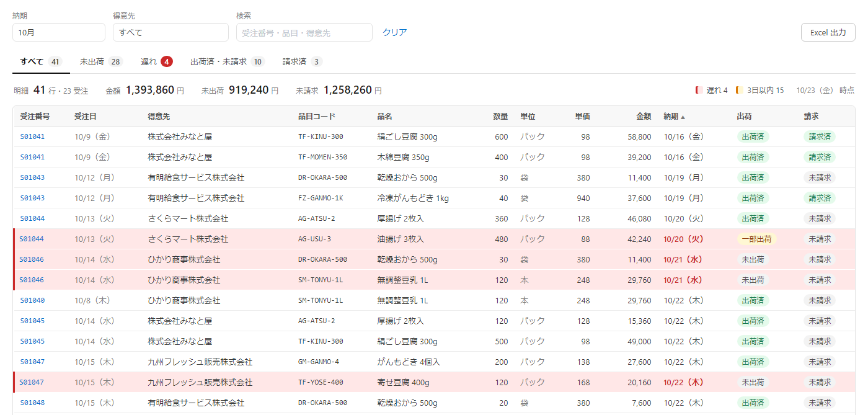
Task: Open order S01045 in the AG-ATSU-2 row
Action: click(x=32, y=321)
